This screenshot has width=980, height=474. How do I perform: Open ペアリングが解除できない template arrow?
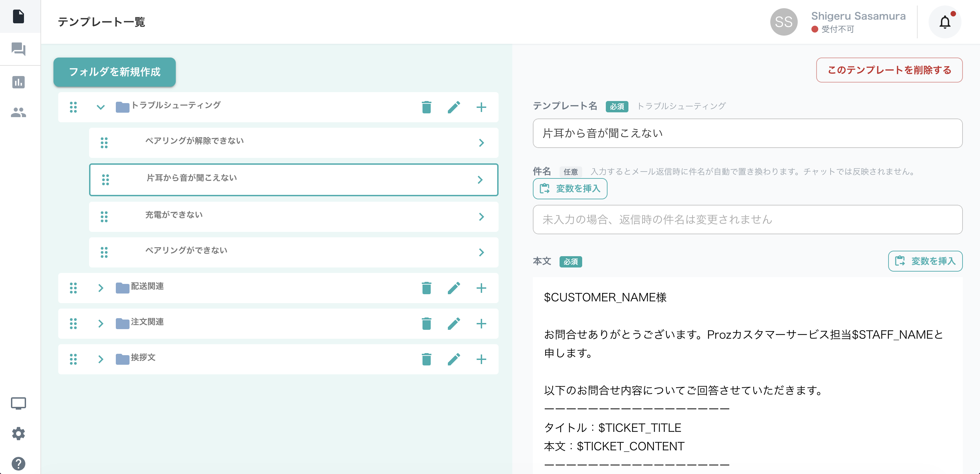coord(481,143)
